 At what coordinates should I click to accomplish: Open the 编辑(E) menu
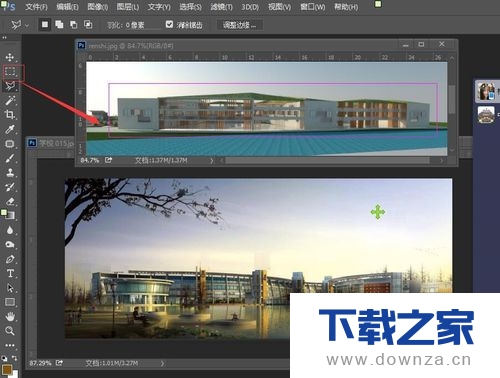67,7
